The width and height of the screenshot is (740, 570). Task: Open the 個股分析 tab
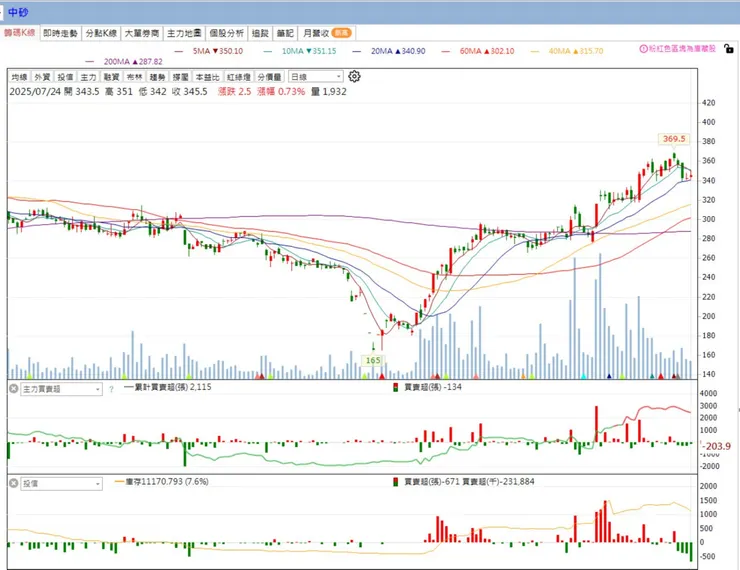click(x=227, y=33)
